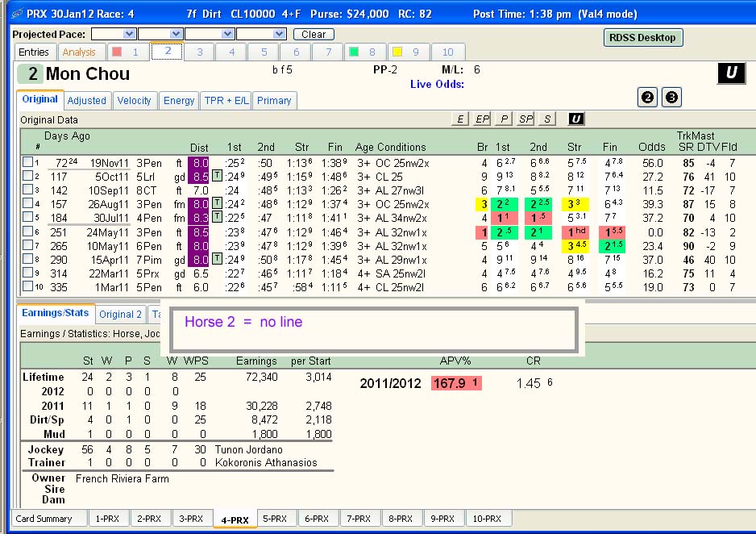This screenshot has height=534, width=756.
Task: Toggle the SP running style button
Action: click(525, 119)
